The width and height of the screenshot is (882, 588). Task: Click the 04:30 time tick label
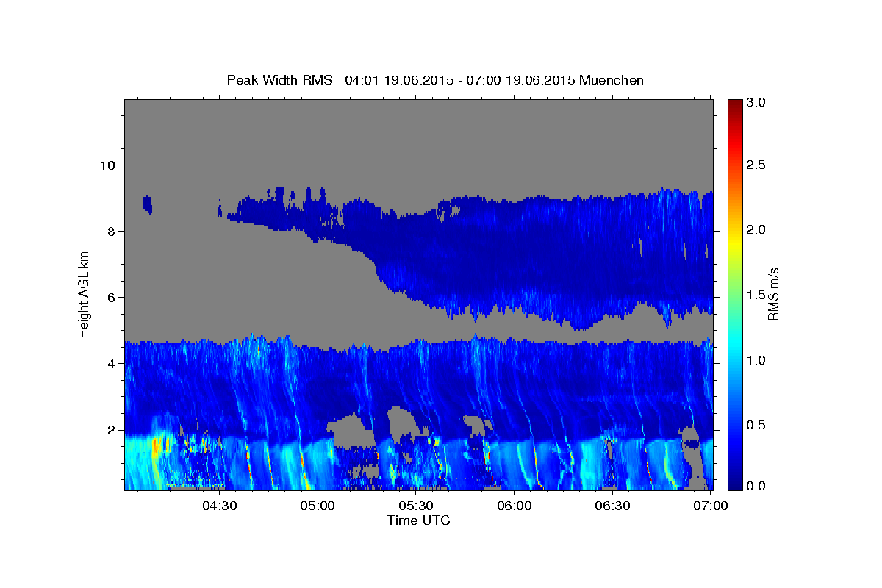(220, 506)
